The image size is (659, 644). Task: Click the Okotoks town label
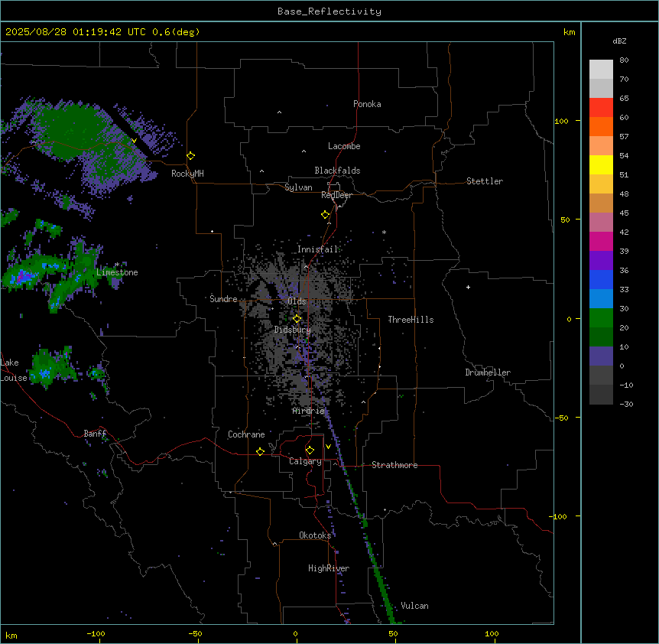[315, 535]
